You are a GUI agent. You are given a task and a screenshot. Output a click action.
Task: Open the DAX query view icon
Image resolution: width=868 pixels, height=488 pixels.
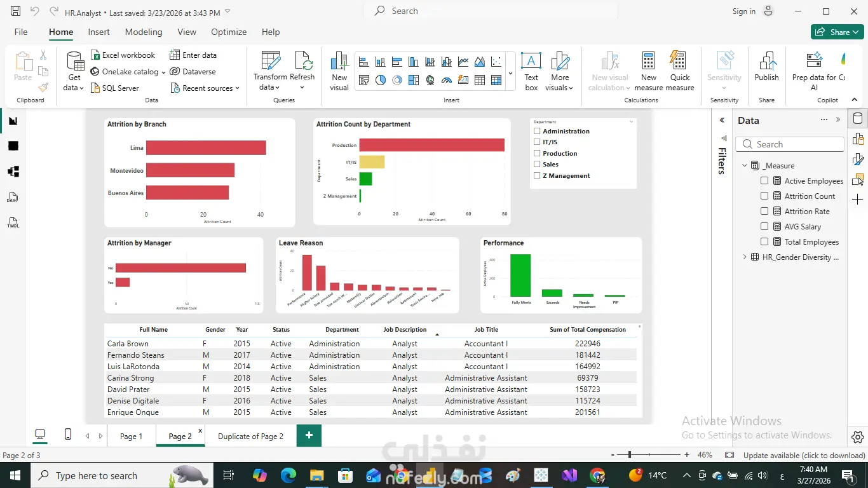(13, 198)
